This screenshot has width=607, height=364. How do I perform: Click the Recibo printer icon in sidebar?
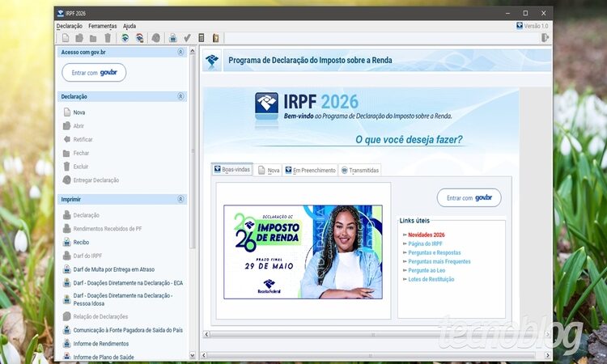[66, 242]
